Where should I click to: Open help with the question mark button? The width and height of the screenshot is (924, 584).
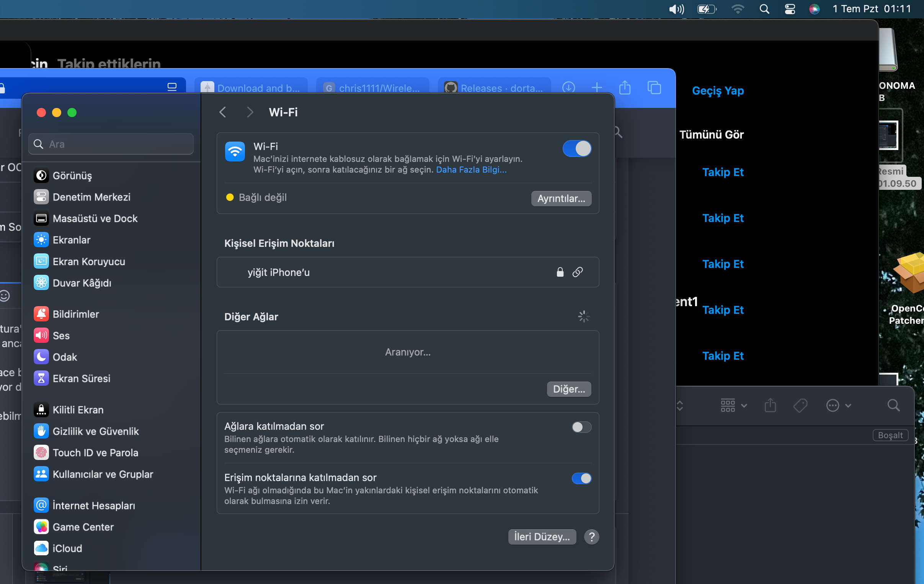(591, 537)
